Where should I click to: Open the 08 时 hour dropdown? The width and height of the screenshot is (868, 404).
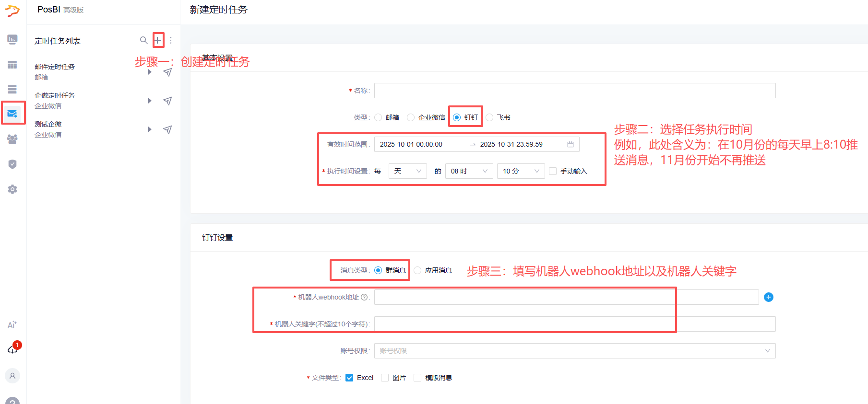point(469,171)
